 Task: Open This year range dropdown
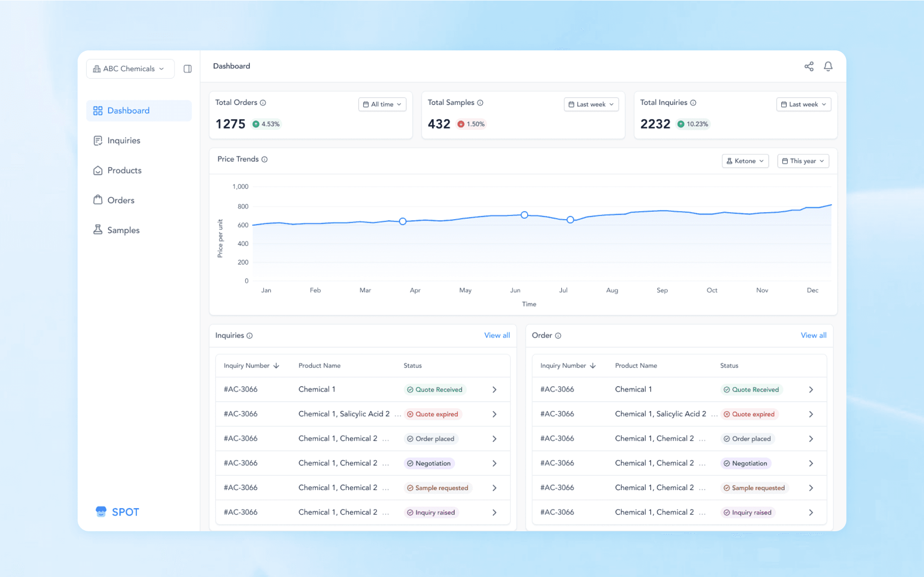click(x=803, y=161)
